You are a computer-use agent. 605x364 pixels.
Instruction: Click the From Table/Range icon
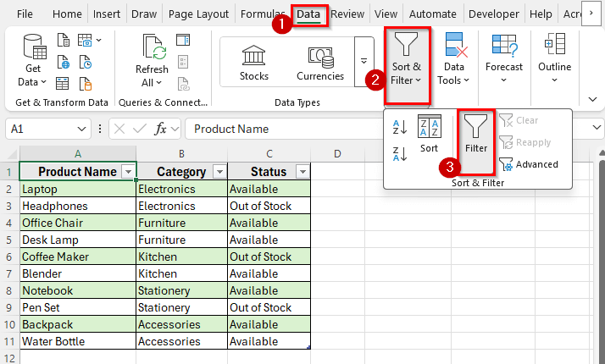[x=63, y=83]
